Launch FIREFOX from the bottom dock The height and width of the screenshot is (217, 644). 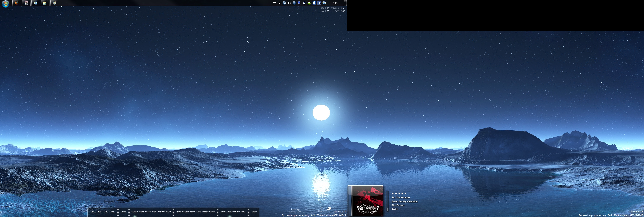(135, 212)
